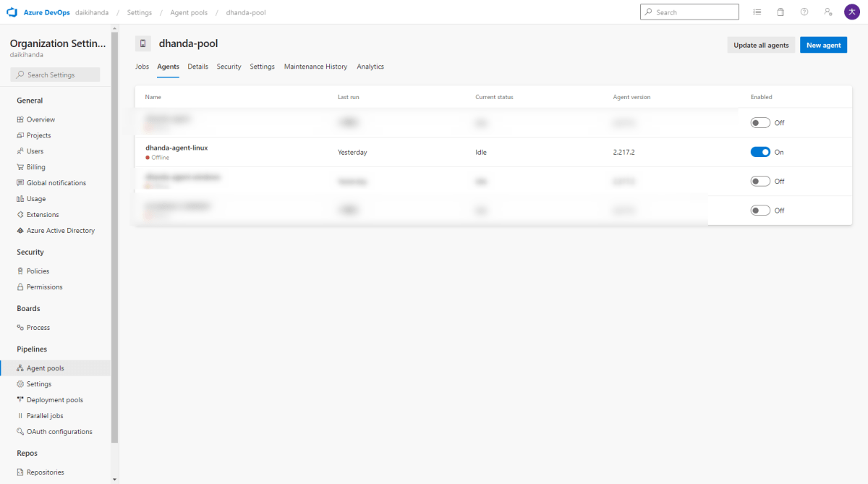Disable the dhanda-agent-linux toggle
This screenshot has width=868, height=484.
point(760,152)
